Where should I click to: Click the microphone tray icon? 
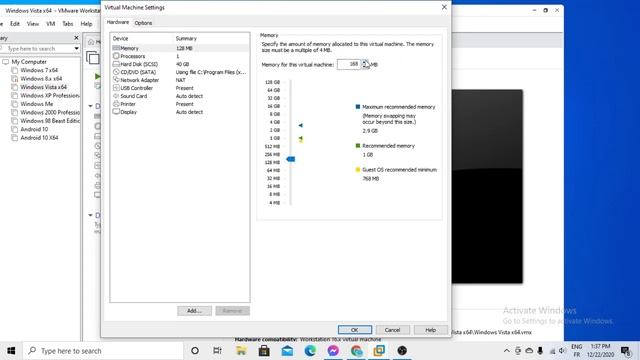coord(540,351)
